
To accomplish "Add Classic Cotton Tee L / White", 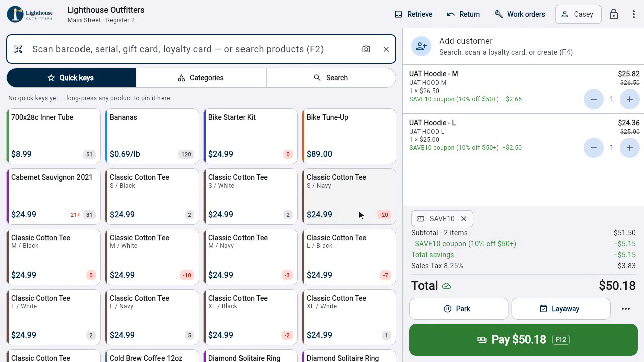I will (x=53, y=317).
